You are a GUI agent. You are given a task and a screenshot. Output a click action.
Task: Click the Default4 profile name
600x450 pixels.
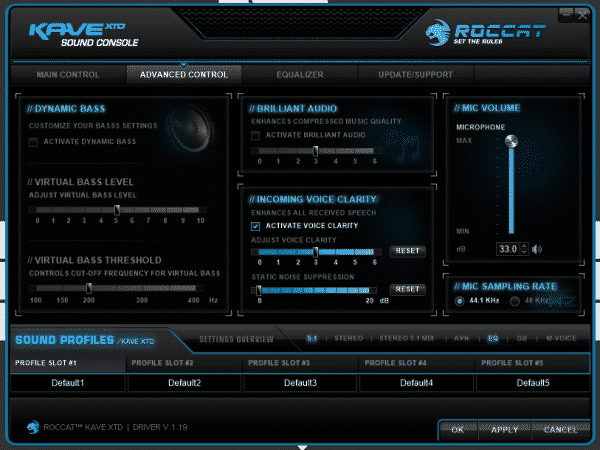click(416, 383)
